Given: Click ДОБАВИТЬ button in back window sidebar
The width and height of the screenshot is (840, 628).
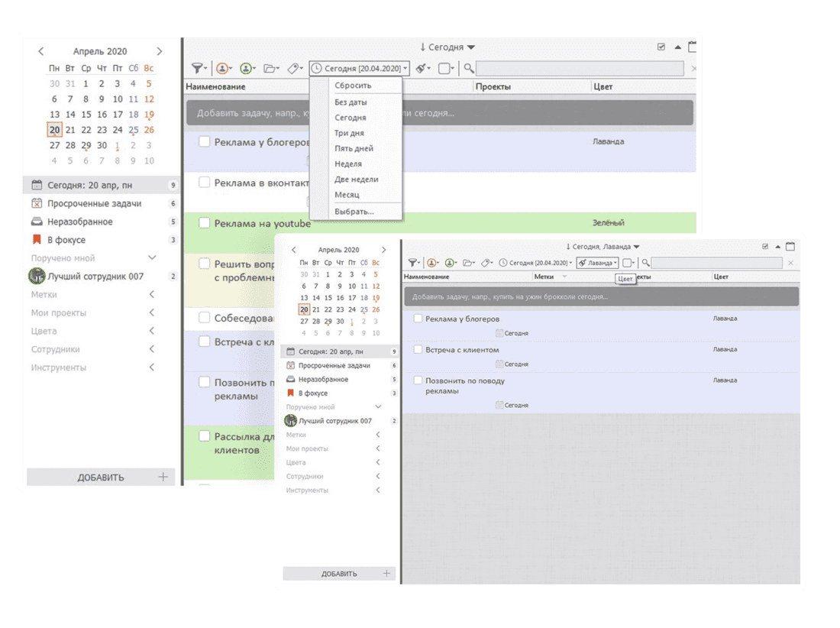Looking at the screenshot, I should tap(101, 477).
